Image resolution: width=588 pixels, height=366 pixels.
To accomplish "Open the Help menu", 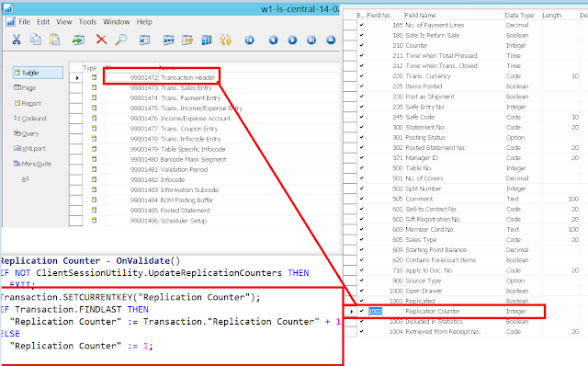I will coord(144,22).
